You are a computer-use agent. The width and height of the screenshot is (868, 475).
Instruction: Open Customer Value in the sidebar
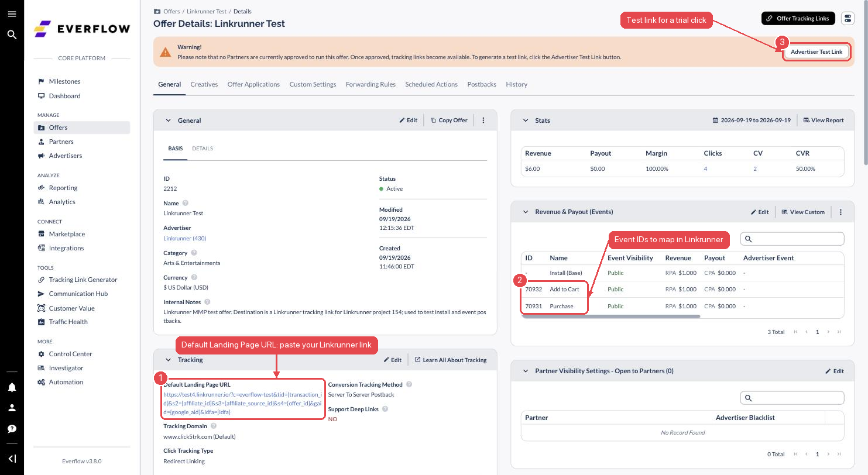pyautogui.click(x=71, y=308)
